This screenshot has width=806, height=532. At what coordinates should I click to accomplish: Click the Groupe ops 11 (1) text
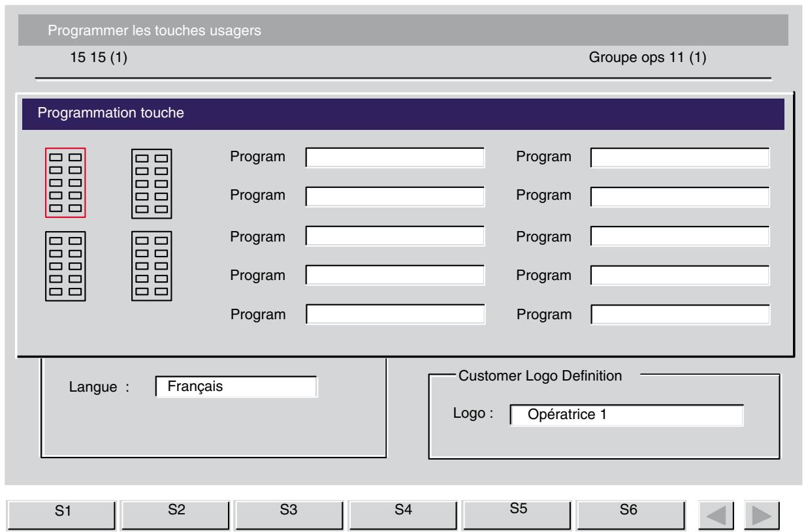point(647,58)
